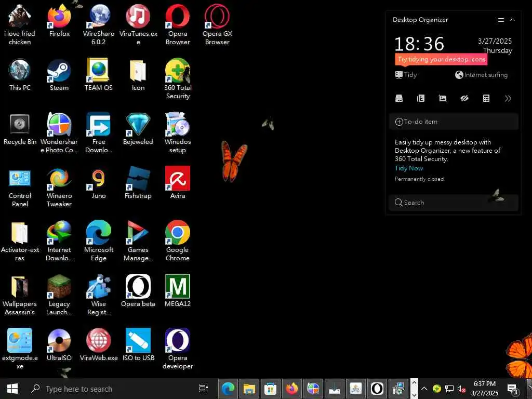Click the Tidy Now link

(409, 168)
